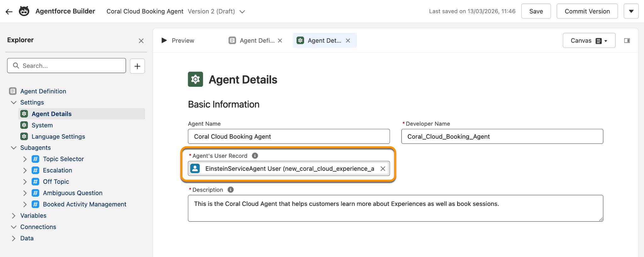Select Booked Activity Management label in tree
The image size is (644, 257).
pos(85,204)
